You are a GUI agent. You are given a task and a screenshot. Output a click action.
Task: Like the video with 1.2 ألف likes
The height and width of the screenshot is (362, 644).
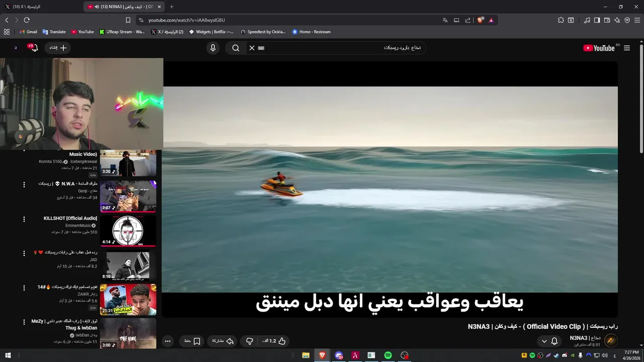[x=274, y=341]
